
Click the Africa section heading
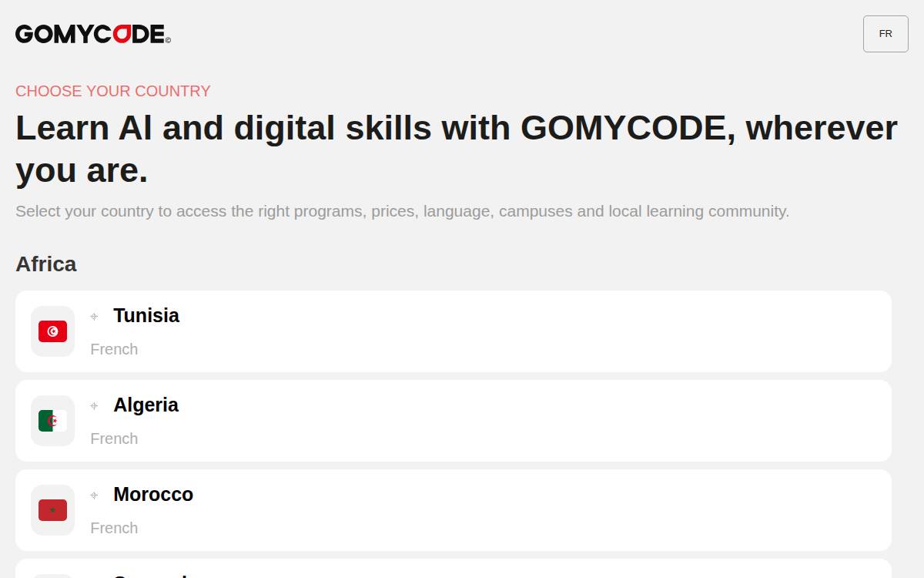[x=46, y=264]
